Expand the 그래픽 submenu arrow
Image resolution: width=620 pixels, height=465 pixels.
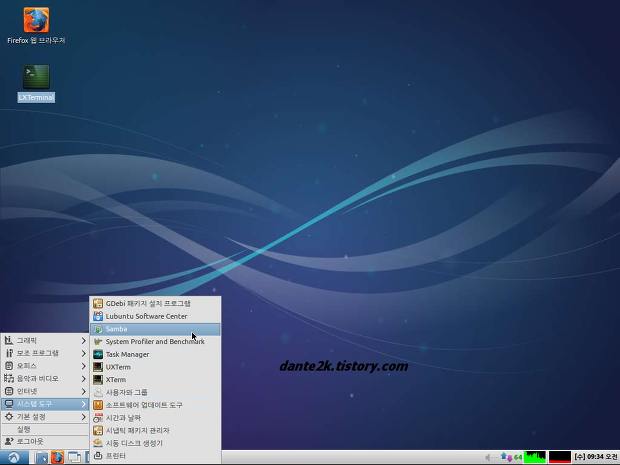(x=83, y=340)
